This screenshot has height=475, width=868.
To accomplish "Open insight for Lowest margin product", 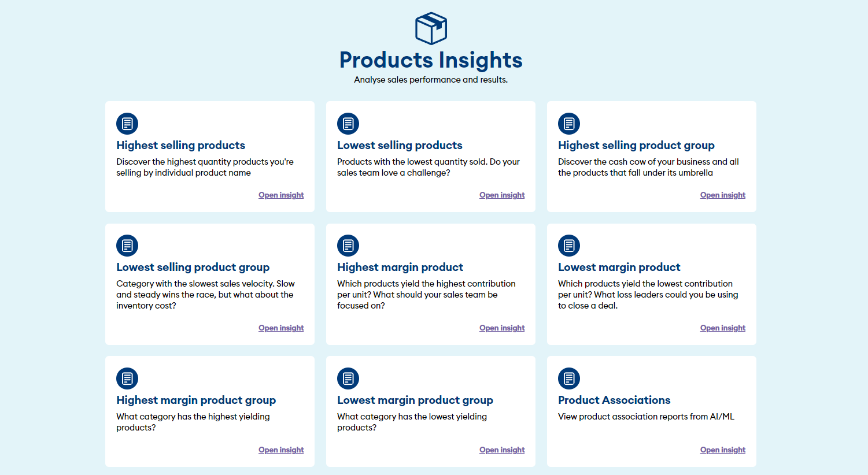I will click(723, 328).
